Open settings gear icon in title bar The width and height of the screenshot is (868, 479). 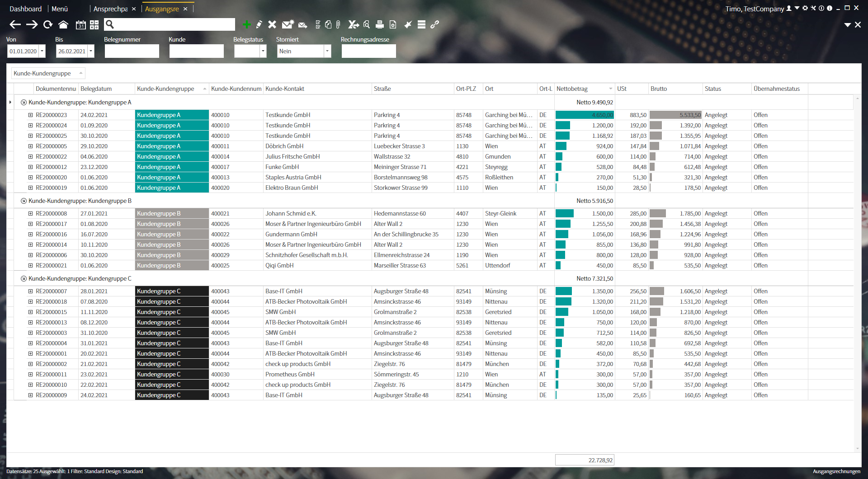pyautogui.click(x=805, y=8)
